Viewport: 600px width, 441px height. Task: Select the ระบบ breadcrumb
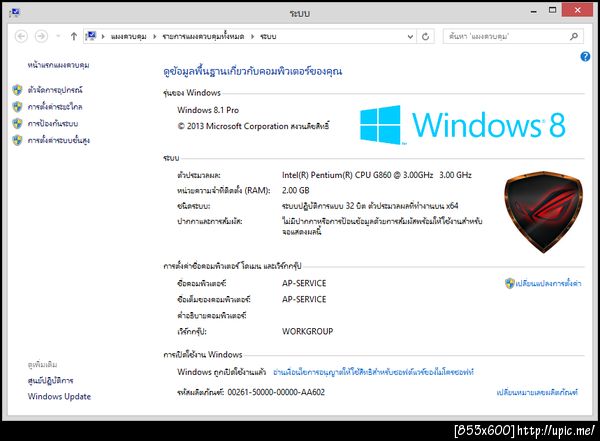point(268,37)
